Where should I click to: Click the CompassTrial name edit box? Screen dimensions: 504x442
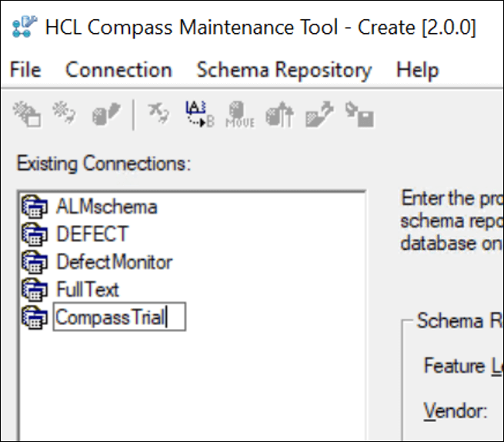click(119, 317)
